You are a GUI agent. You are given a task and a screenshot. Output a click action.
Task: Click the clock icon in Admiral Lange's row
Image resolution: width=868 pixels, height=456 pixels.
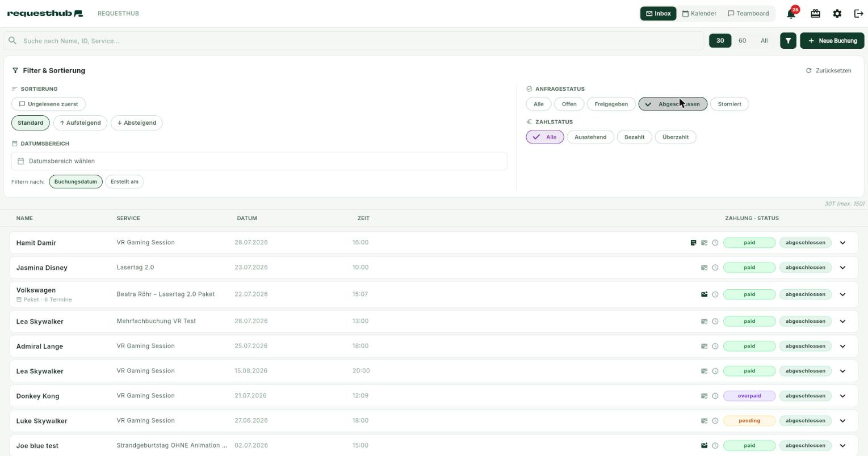(x=715, y=346)
